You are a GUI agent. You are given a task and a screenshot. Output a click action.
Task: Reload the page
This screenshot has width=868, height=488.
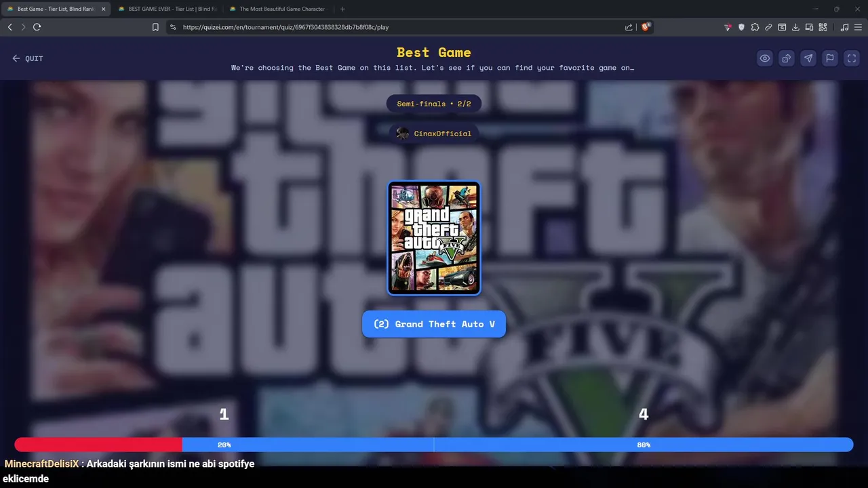[37, 27]
